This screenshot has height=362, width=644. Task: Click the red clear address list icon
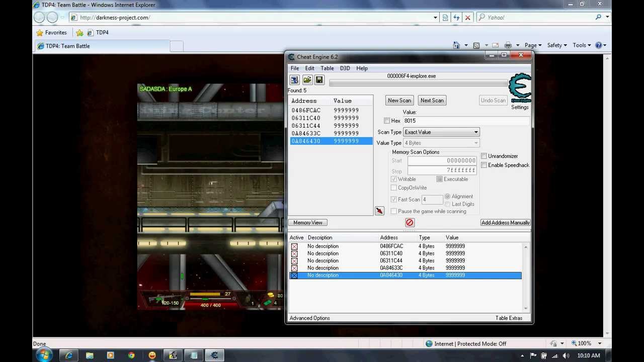pyautogui.click(x=410, y=223)
